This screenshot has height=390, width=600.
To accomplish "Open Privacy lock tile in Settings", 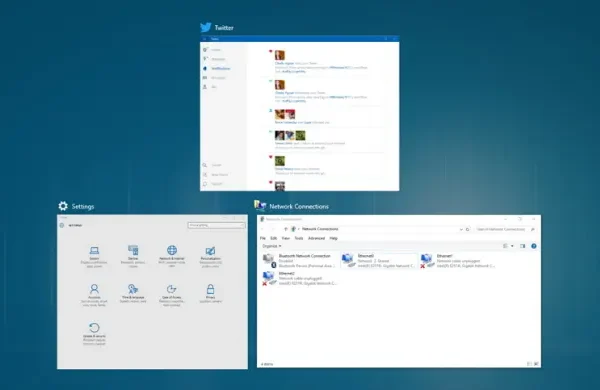I will coord(210,294).
